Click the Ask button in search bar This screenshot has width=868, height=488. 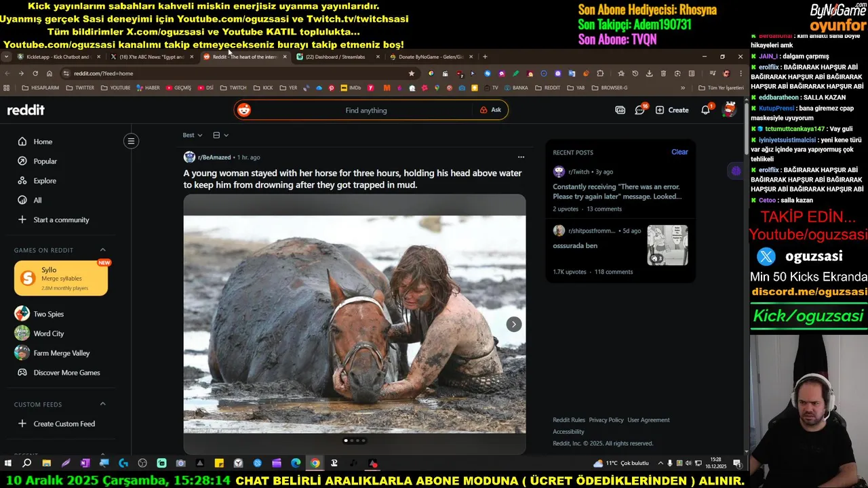(x=490, y=110)
